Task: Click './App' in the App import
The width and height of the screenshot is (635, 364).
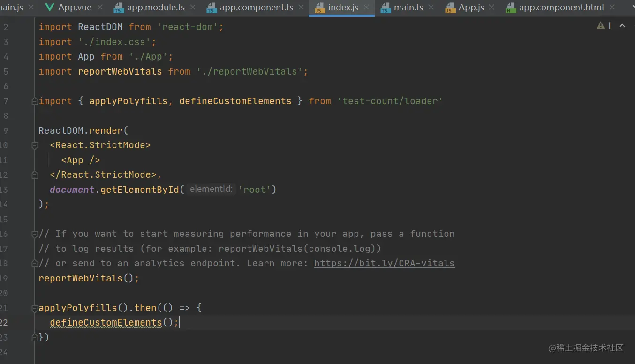Action: pyautogui.click(x=148, y=56)
